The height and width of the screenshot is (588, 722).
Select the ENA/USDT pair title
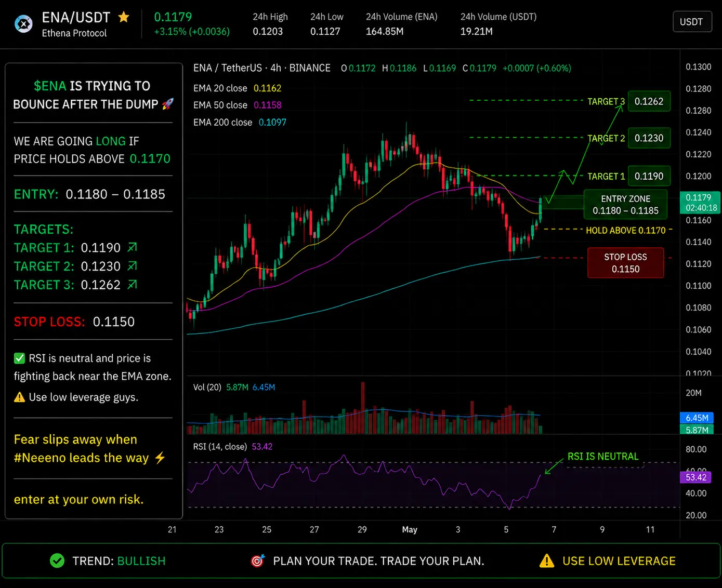(76, 18)
